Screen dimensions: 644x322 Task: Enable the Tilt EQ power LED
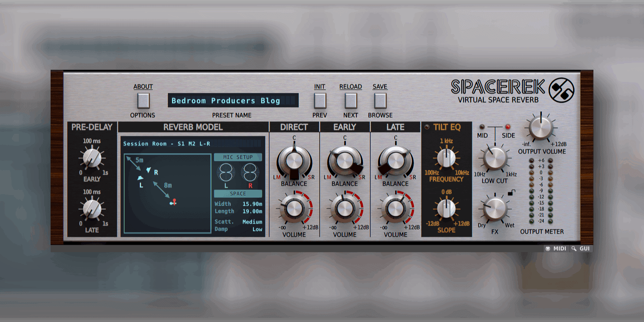point(426,127)
